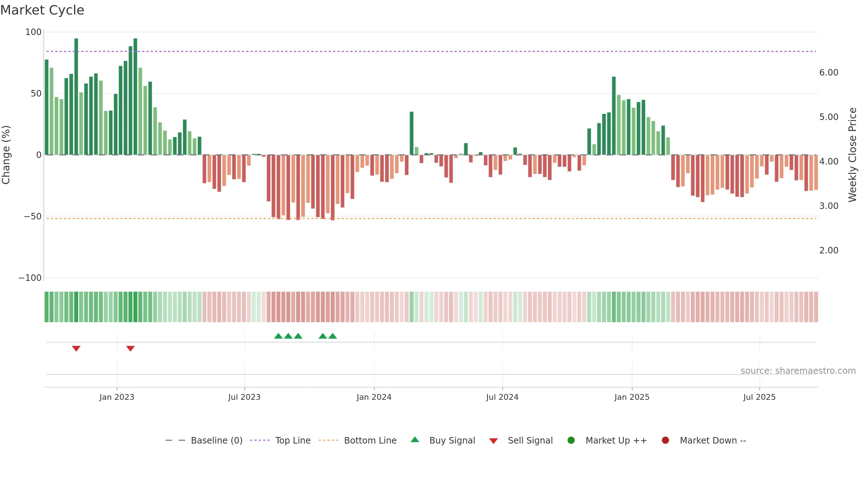Click the −50 tick on the Change axis
The height and width of the screenshot is (488, 868).
pyautogui.click(x=33, y=217)
